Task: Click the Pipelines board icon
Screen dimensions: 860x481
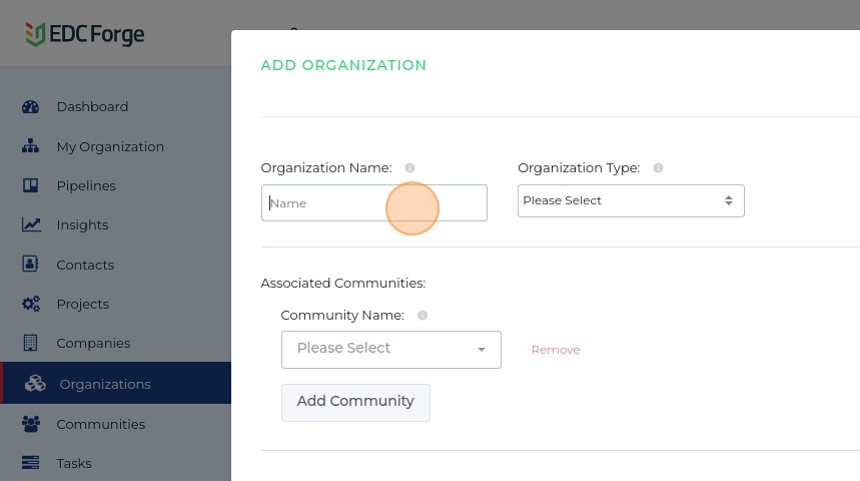Action: (30, 186)
